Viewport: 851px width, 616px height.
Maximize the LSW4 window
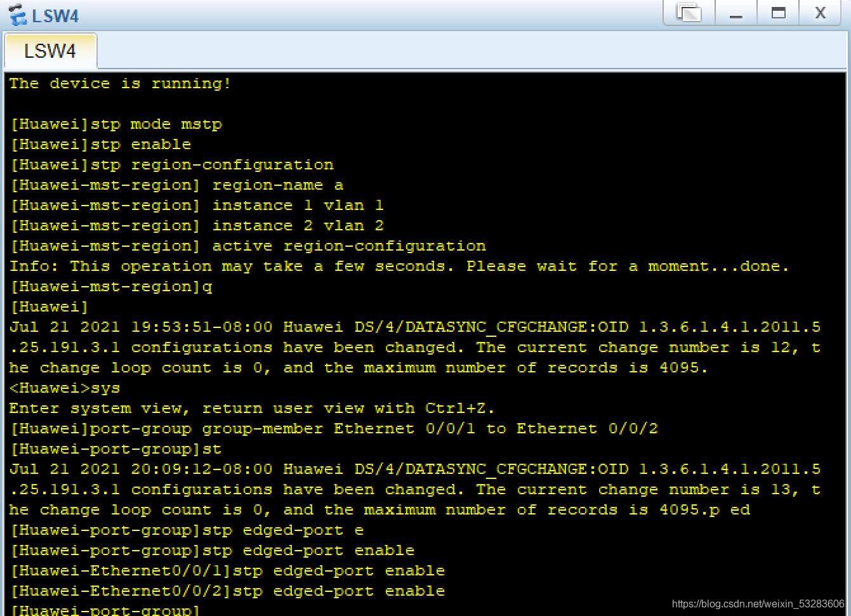[779, 13]
